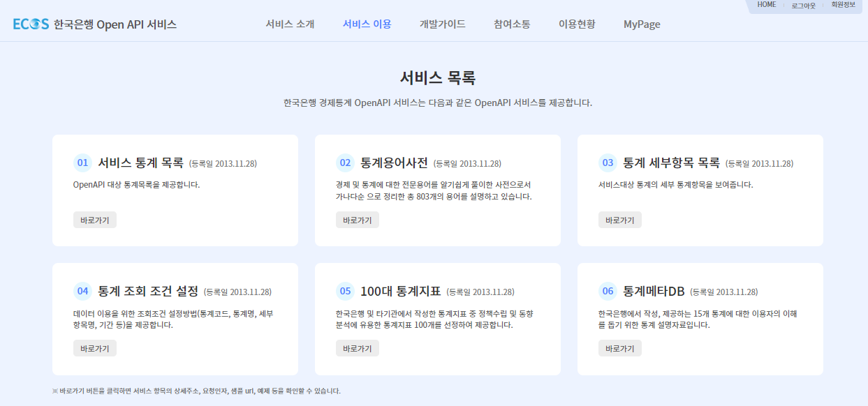Click the HOME link at top right
The image size is (868, 406).
(767, 4)
